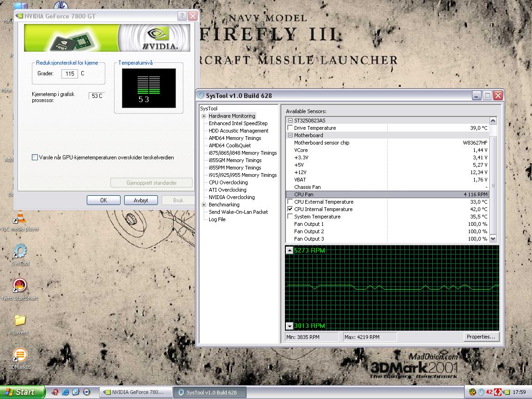The width and height of the screenshot is (532, 399).
Task: Select i855GM Memory Timings item
Action: pos(235,160)
